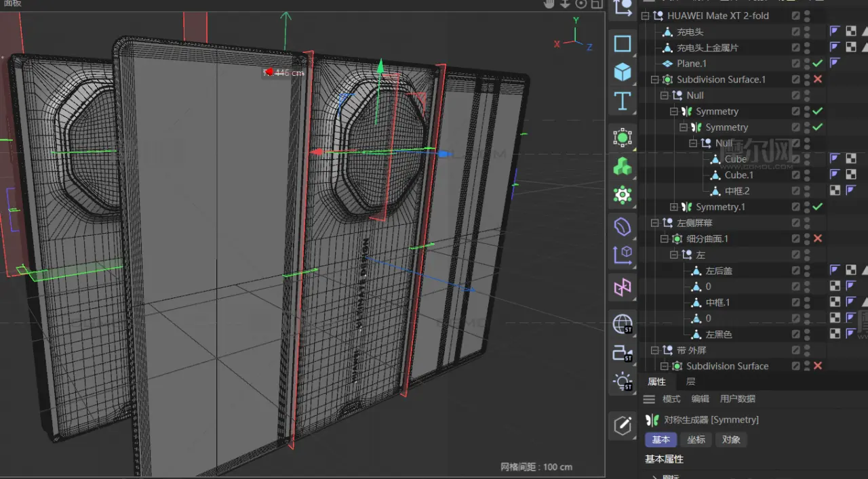Collapse the 带 外屏 group
The height and width of the screenshot is (479, 868).
point(655,350)
